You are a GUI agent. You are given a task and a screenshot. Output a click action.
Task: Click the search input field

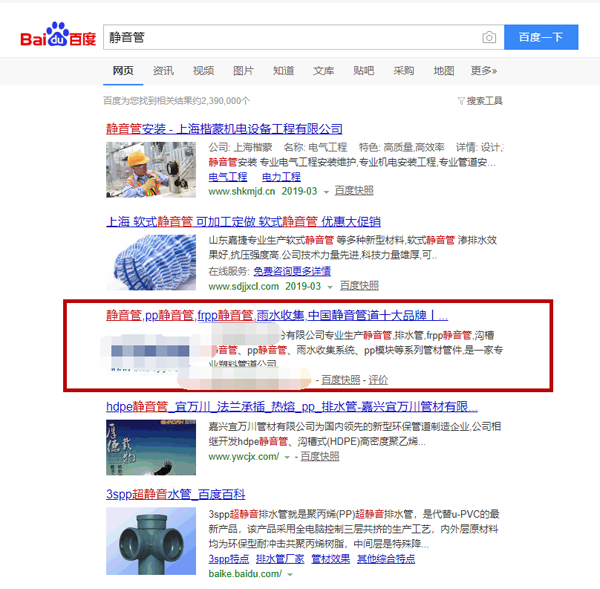click(292, 38)
